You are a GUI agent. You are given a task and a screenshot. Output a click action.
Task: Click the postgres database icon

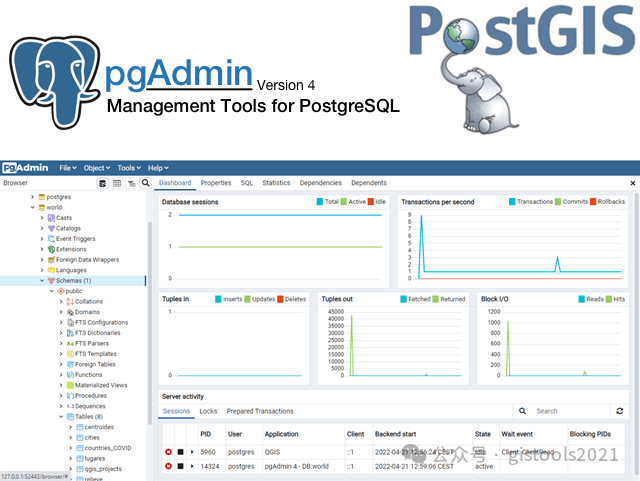[x=42, y=197]
